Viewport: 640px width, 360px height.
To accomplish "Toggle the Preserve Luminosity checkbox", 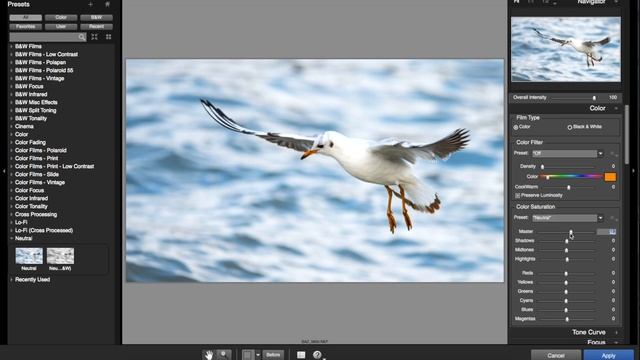I will click(x=517, y=196).
